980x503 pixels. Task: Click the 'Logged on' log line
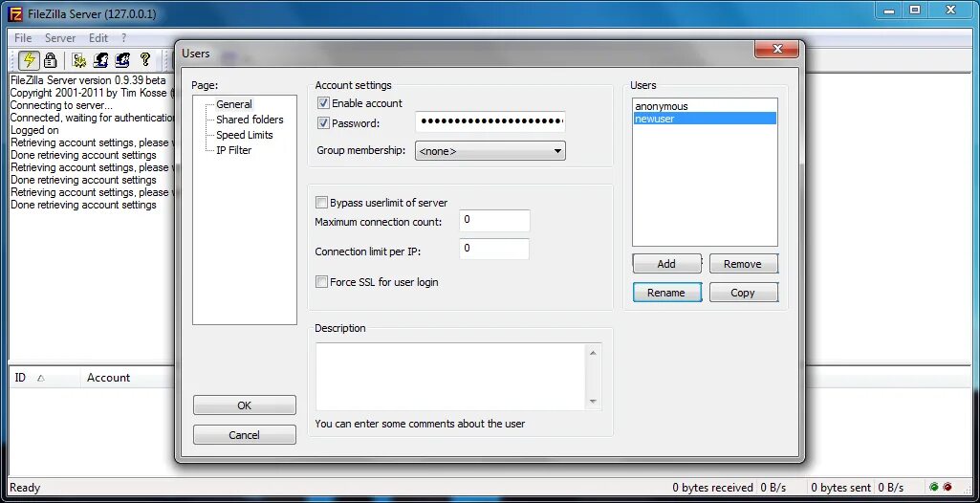[35, 130]
